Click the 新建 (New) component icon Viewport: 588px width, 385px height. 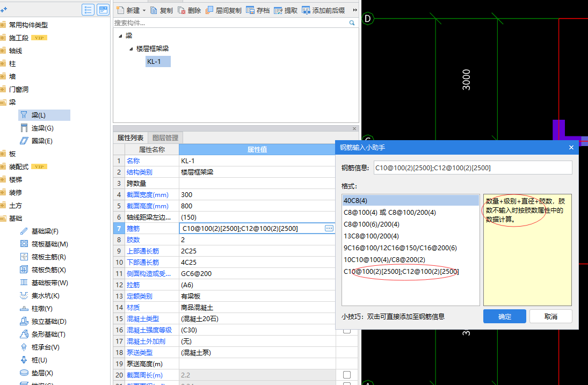pyautogui.click(x=120, y=10)
